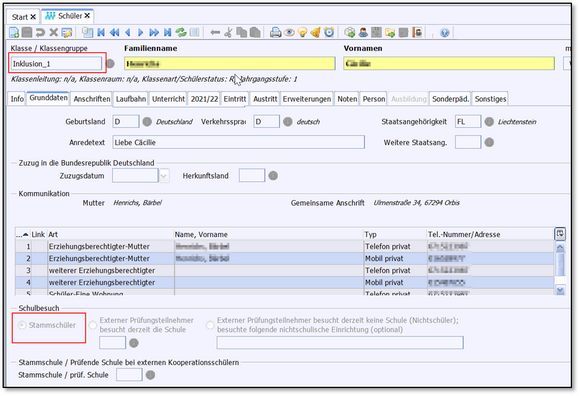
Task: Open help with blue question icon
Action: [x=445, y=33]
